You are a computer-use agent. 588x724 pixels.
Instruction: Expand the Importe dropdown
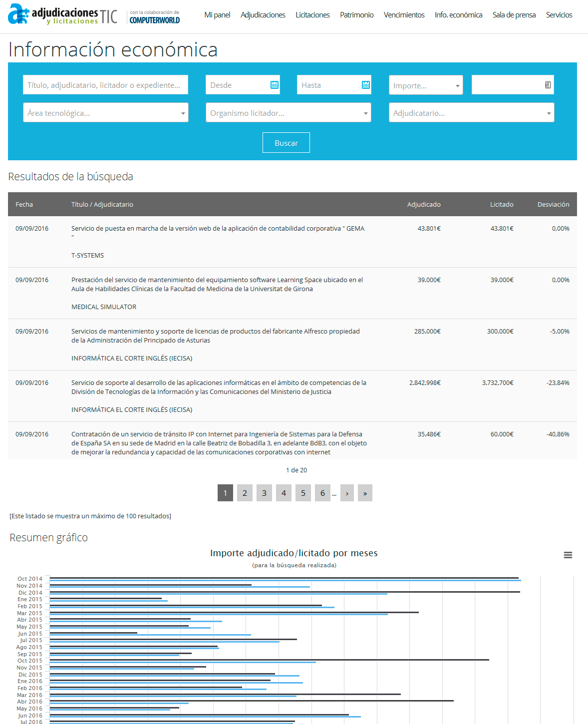tap(426, 85)
